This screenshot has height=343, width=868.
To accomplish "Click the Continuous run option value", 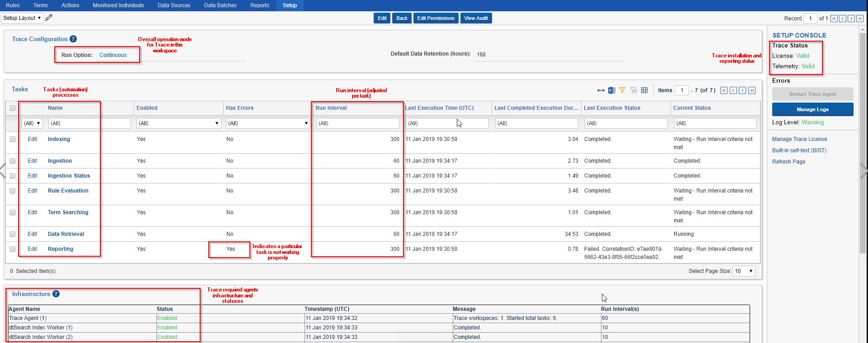I will (113, 55).
